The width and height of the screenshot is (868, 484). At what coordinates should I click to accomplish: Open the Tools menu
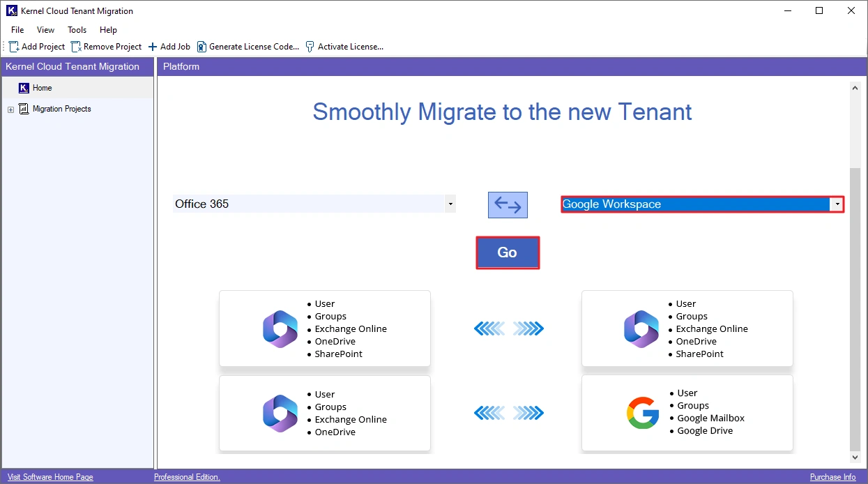[77, 30]
